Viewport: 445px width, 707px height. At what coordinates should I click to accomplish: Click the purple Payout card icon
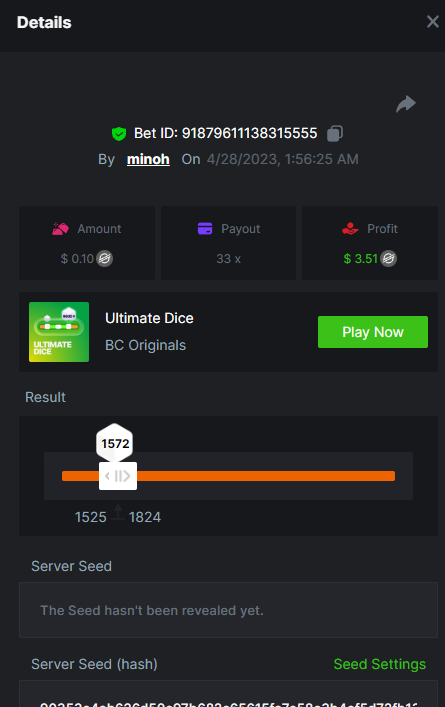click(205, 229)
